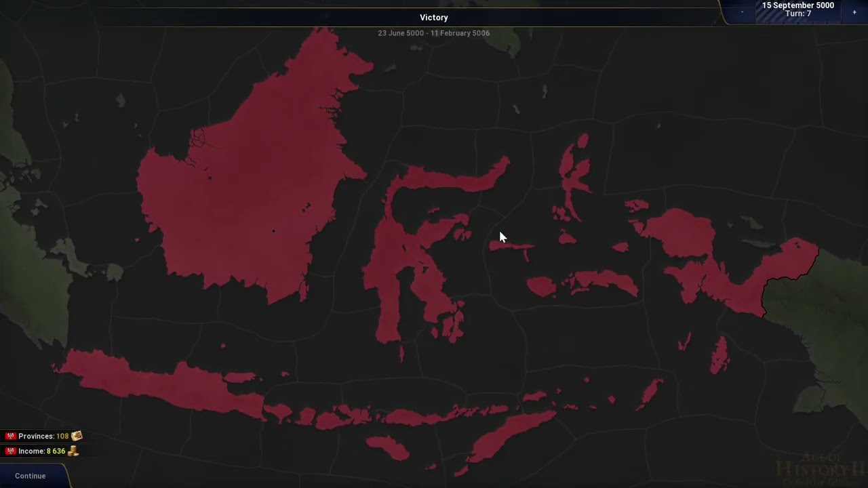This screenshot has width=868, height=488.
Task: Click the '23 June 5000 - 11 February 5006' date range
Action: (434, 33)
